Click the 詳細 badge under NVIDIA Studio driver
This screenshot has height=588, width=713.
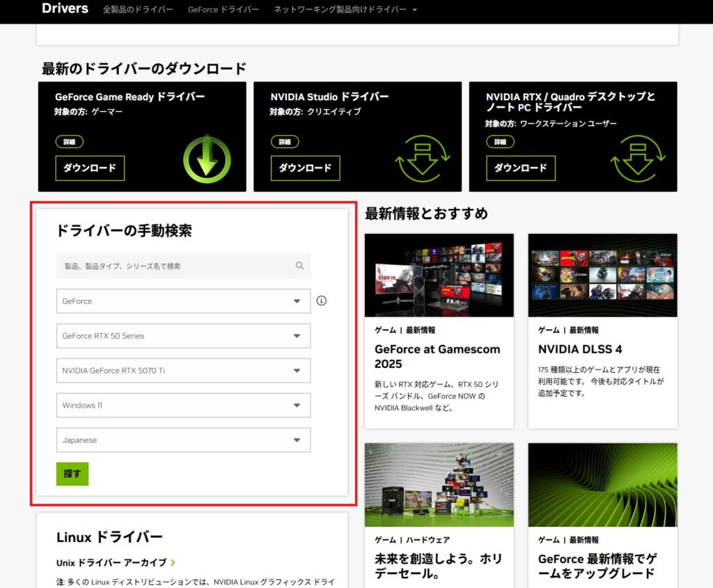pos(285,142)
